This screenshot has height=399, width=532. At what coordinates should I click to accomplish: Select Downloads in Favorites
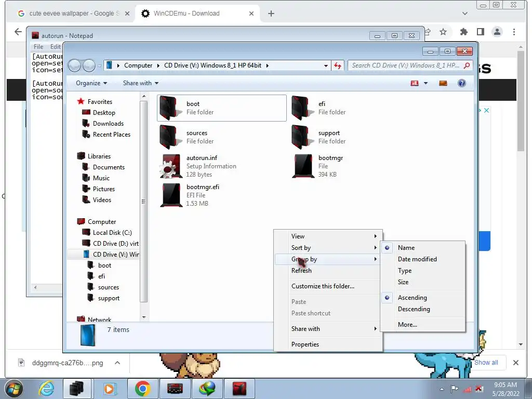108,124
